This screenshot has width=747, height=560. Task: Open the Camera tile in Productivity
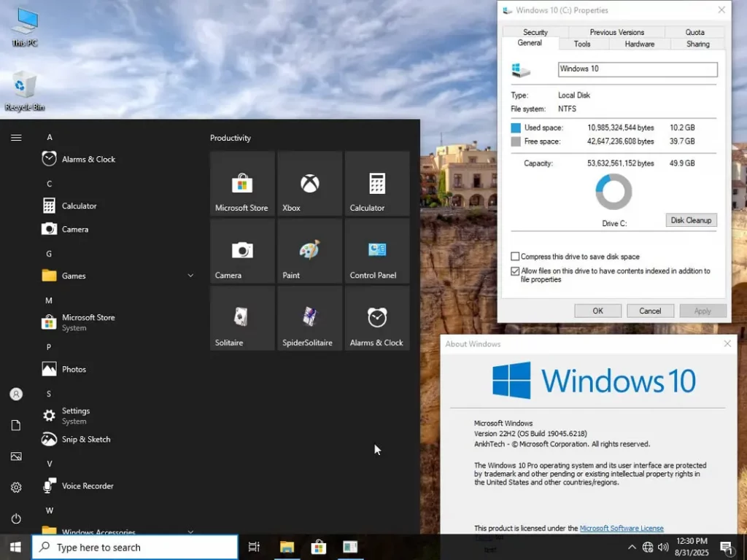point(242,251)
